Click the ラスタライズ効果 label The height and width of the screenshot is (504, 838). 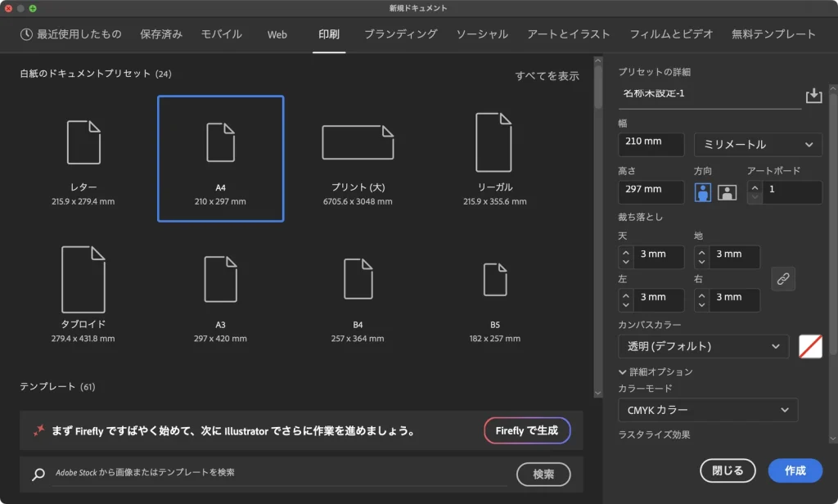point(654,434)
